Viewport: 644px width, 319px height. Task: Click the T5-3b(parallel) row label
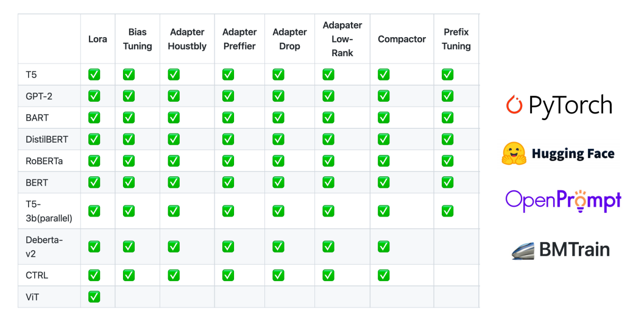pos(49,210)
